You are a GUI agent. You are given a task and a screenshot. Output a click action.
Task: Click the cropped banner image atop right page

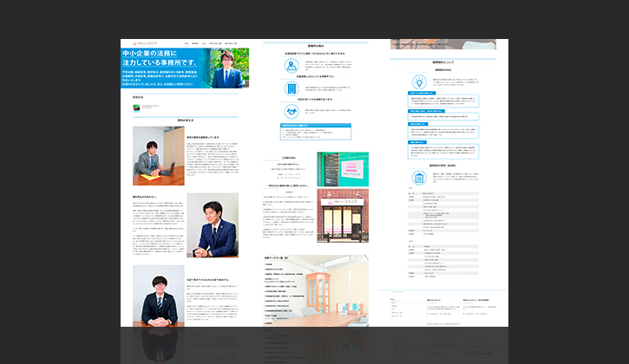point(443,44)
